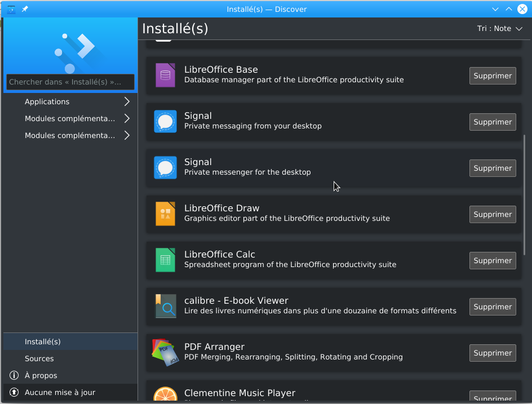Remove calibre E-book Viewer with Supprimer
This screenshot has height=404, width=532.
coord(493,307)
